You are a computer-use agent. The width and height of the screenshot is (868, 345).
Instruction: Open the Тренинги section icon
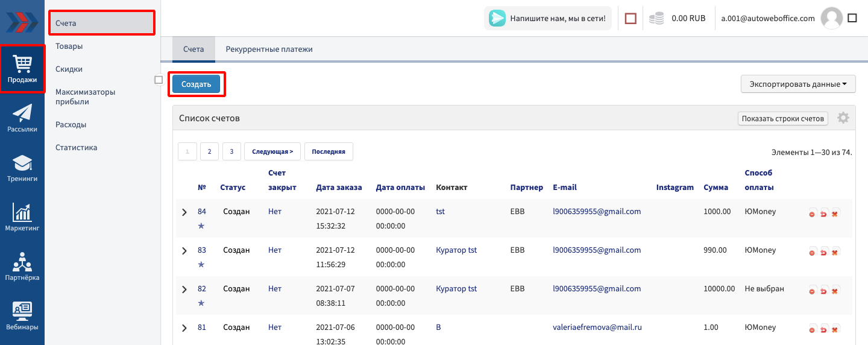22,168
